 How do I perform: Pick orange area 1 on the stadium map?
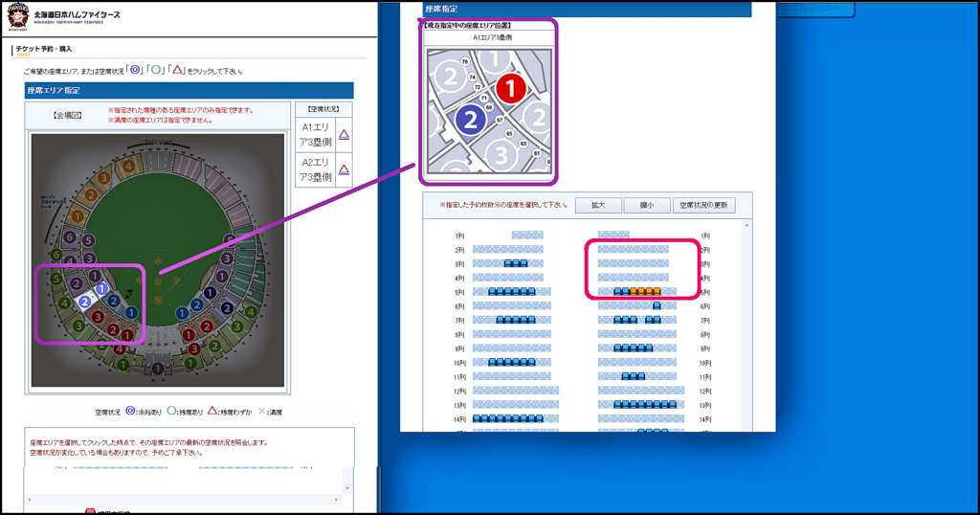78,215
